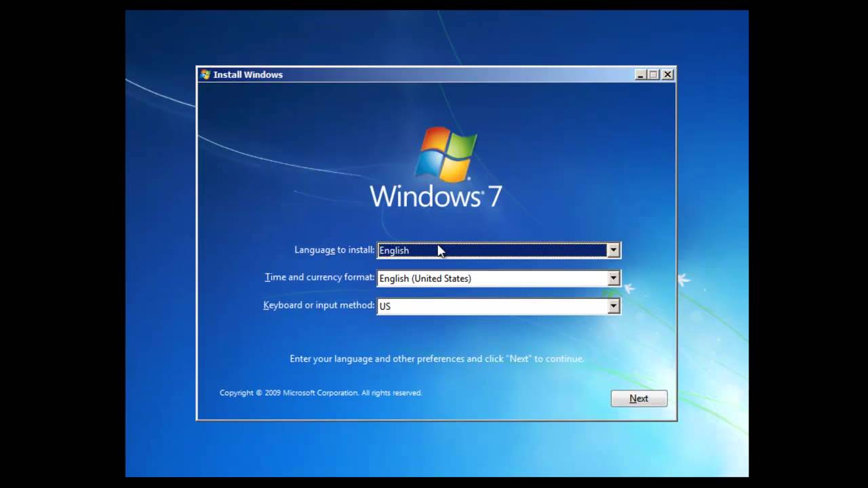The height and width of the screenshot is (488, 868).
Task: Expand the Language to install dropdown arrow
Action: 613,250
